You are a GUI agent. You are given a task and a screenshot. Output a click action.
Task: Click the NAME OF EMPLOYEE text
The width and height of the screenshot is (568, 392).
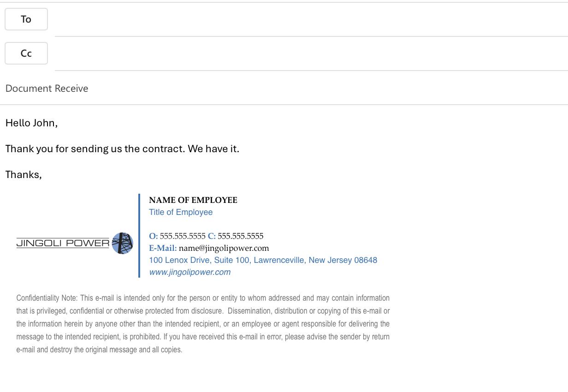click(x=193, y=200)
